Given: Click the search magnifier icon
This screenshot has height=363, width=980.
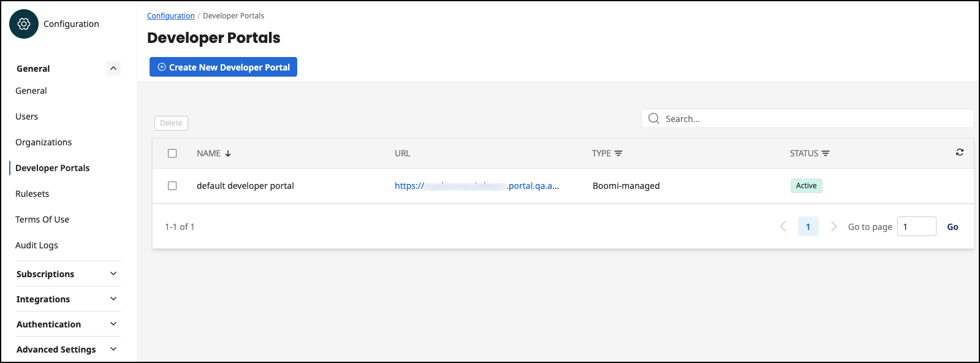Looking at the screenshot, I should click(x=654, y=118).
